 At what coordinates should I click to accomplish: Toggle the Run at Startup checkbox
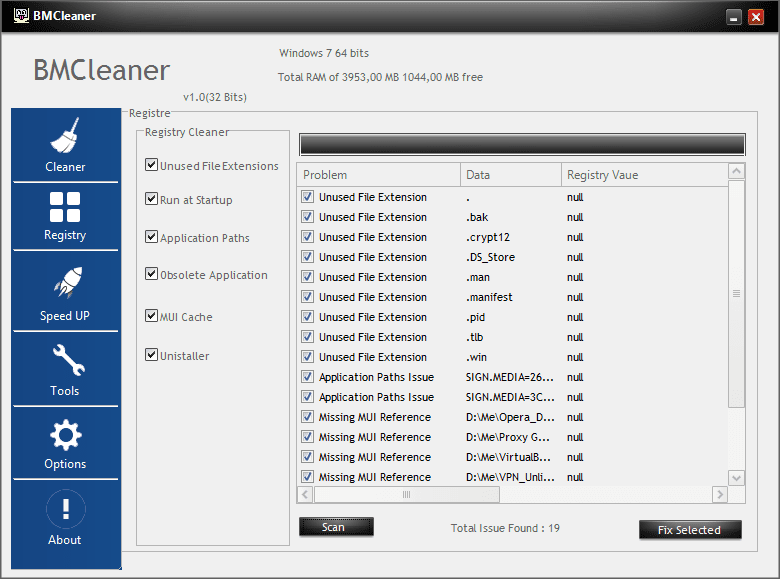[151, 199]
